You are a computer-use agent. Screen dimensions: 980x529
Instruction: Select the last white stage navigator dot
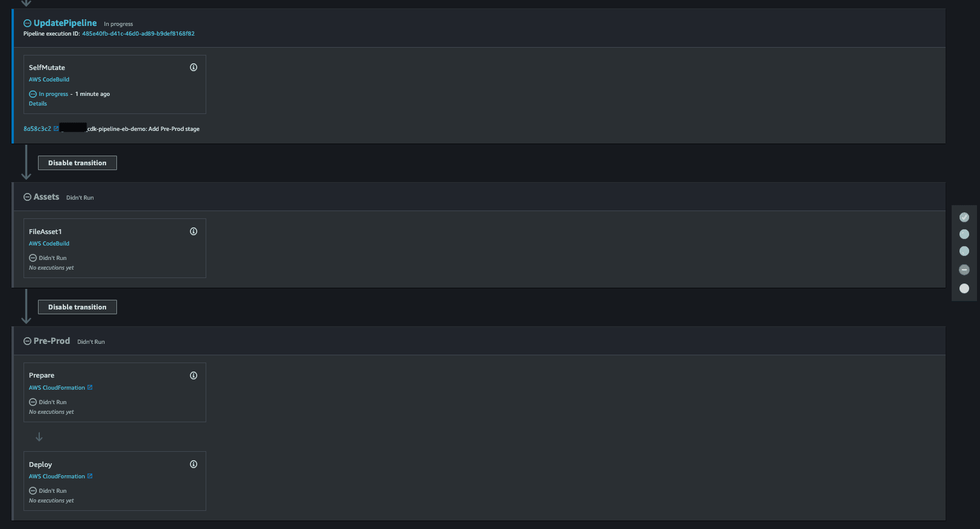point(964,288)
